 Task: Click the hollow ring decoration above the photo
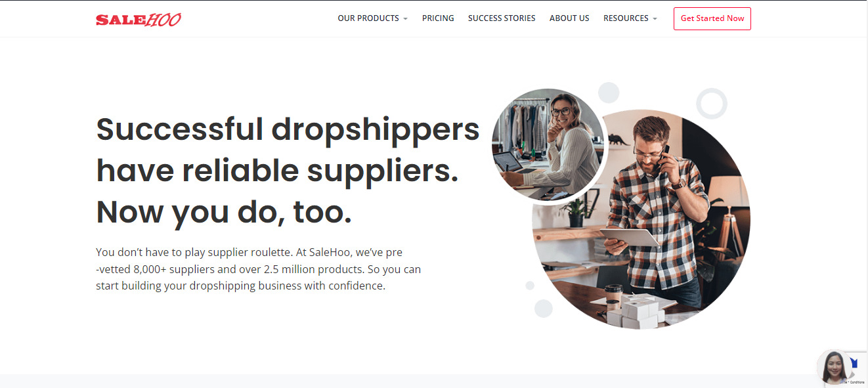pyautogui.click(x=712, y=103)
